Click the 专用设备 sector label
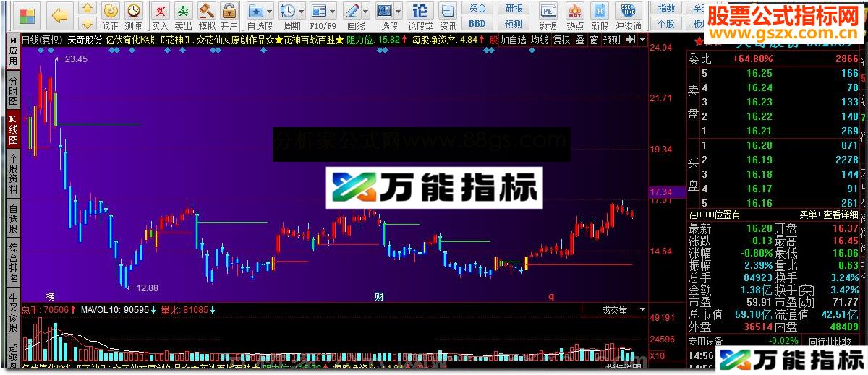Screen dimensions: 868x375 pyautogui.click(x=705, y=340)
